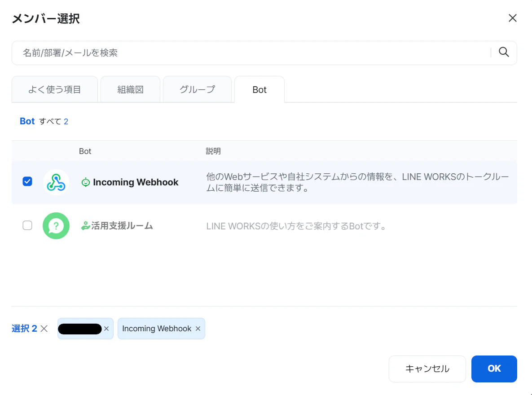Click the search magnifier icon
532x395 pixels.
504,52
